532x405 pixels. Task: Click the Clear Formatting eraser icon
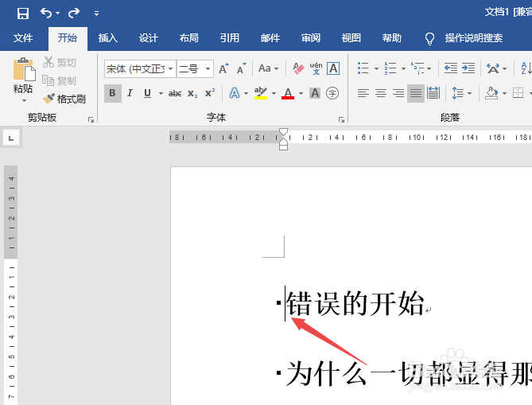point(298,68)
